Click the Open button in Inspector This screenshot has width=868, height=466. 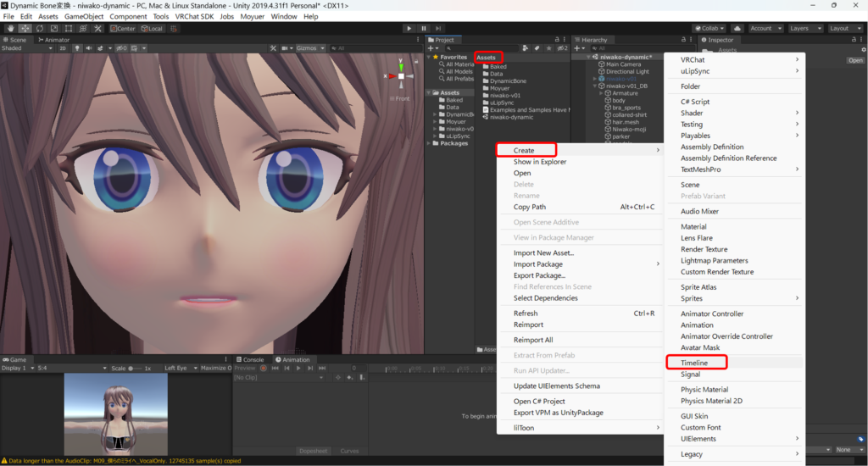pyautogui.click(x=855, y=60)
